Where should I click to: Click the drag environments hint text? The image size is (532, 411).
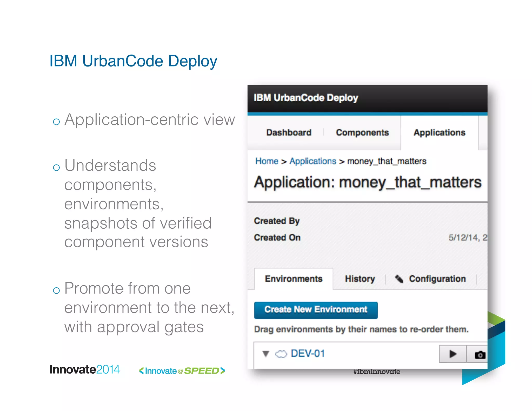[x=361, y=329]
